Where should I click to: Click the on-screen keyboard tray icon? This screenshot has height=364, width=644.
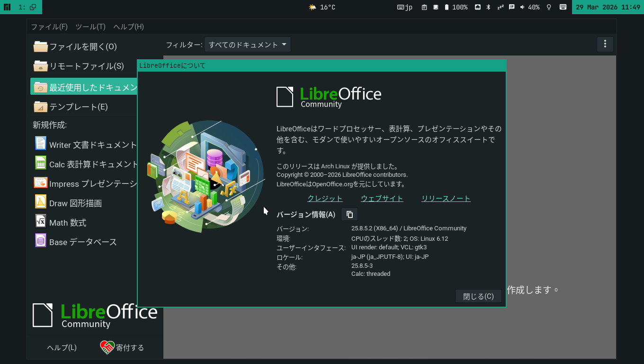pyautogui.click(x=563, y=7)
